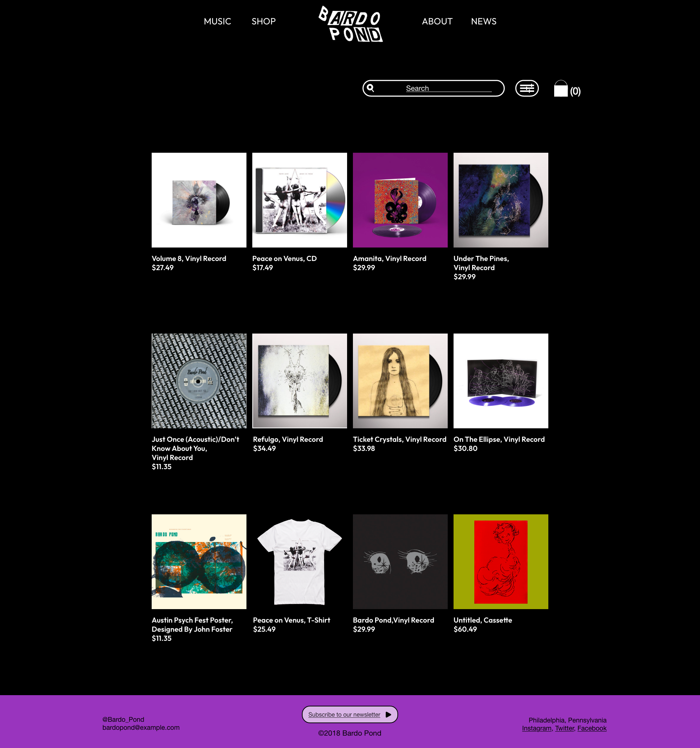The image size is (700, 748).
Task: Open the Untitled Cassette product image
Action: pos(501,562)
